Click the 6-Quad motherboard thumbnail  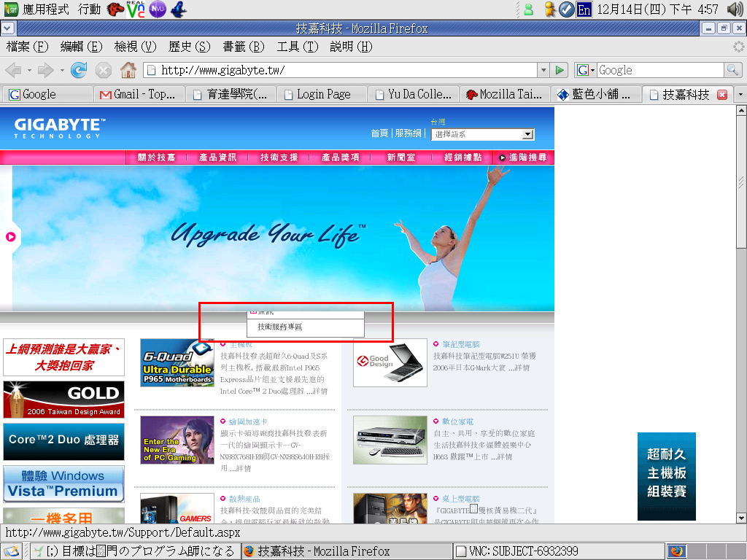click(x=177, y=362)
